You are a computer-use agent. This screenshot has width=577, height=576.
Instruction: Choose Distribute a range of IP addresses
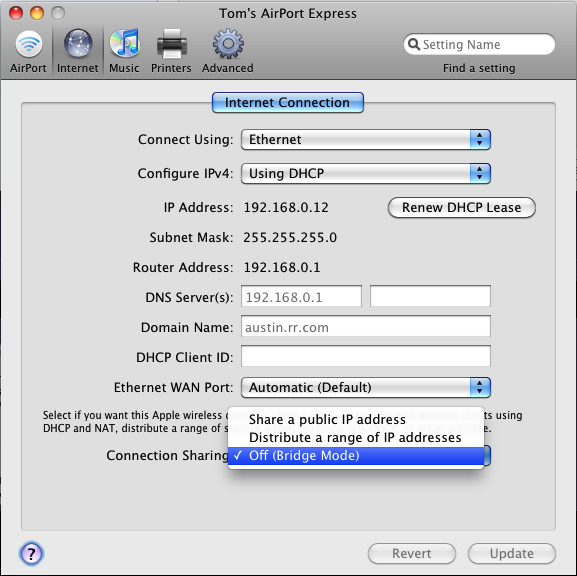click(x=355, y=438)
